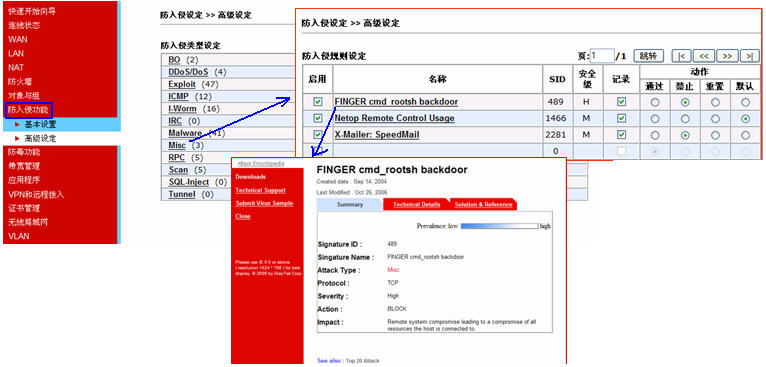The height and width of the screenshot is (367, 766).
Task: Click the See also link
Action: pos(330,361)
